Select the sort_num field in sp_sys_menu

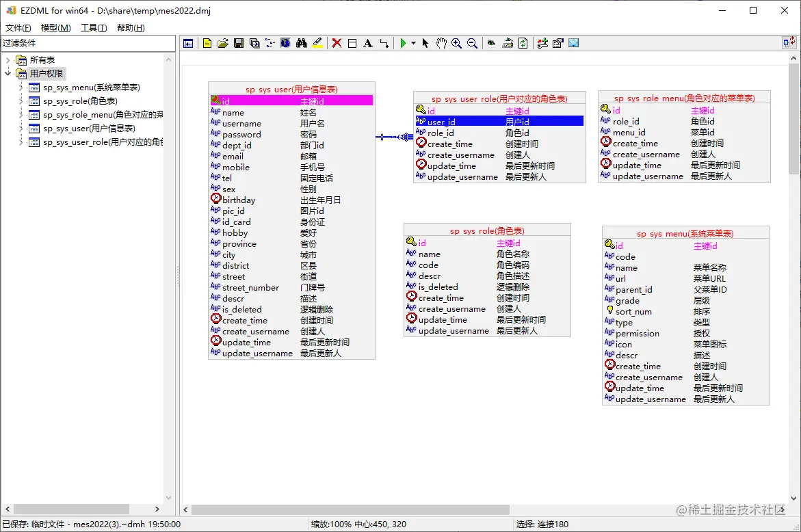685,311
